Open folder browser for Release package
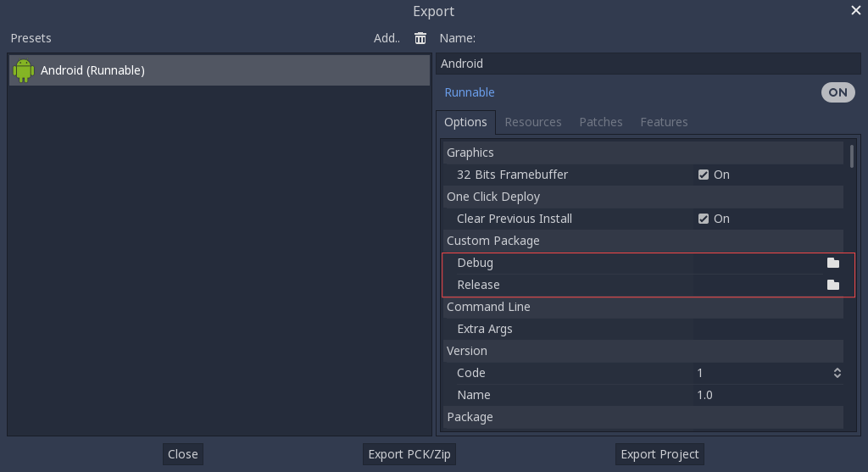The width and height of the screenshot is (868, 472). point(832,285)
